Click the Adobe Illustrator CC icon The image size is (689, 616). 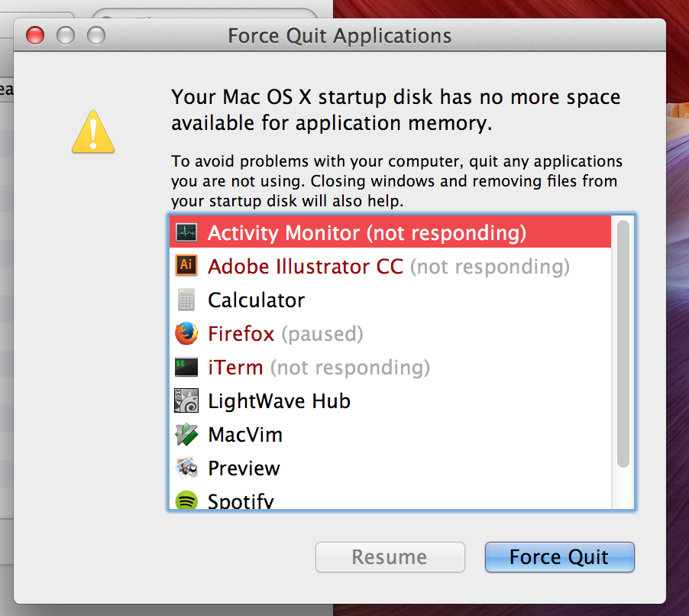pos(186,265)
